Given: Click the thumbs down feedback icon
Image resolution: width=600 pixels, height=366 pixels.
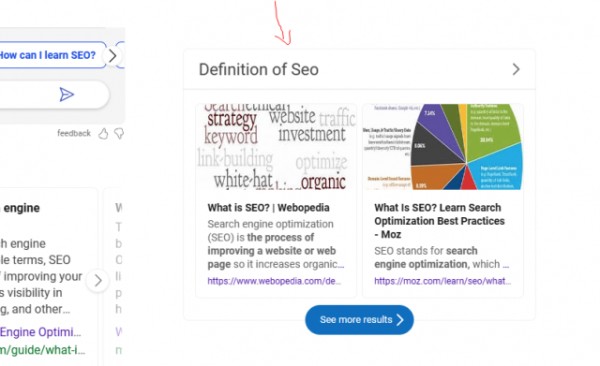Looking at the screenshot, I should coord(119,134).
